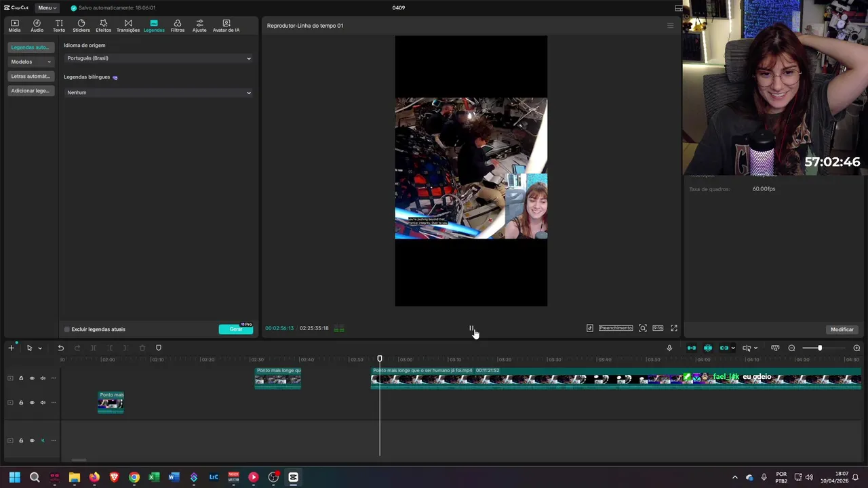The width and height of the screenshot is (868, 488).
Task: Add a marker with the shield icon
Action: coord(159,348)
